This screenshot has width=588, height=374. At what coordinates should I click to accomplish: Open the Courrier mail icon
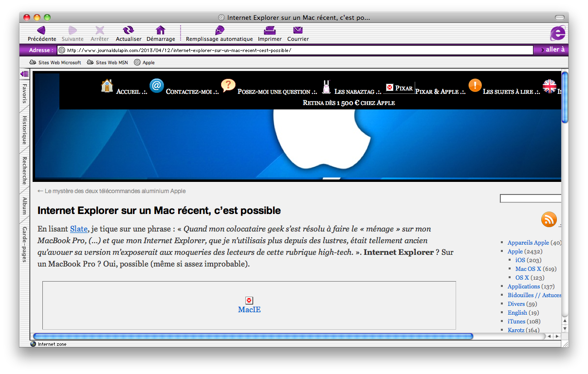[298, 31]
